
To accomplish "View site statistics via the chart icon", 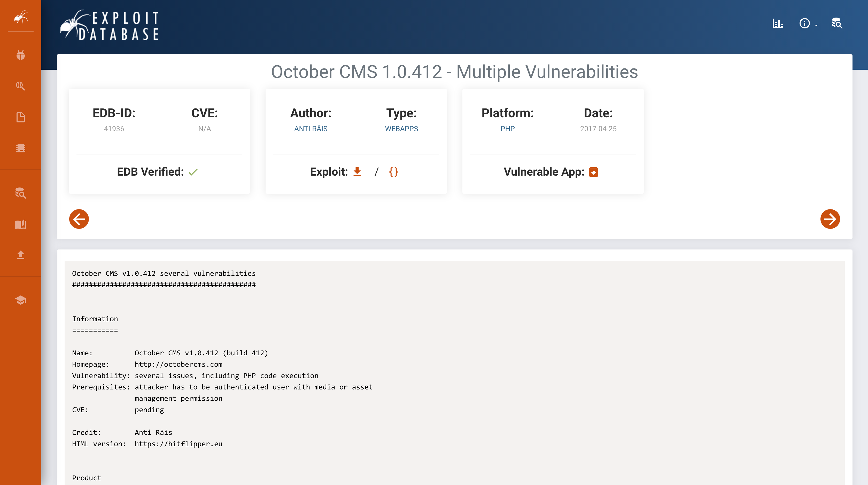I will point(778,24).
